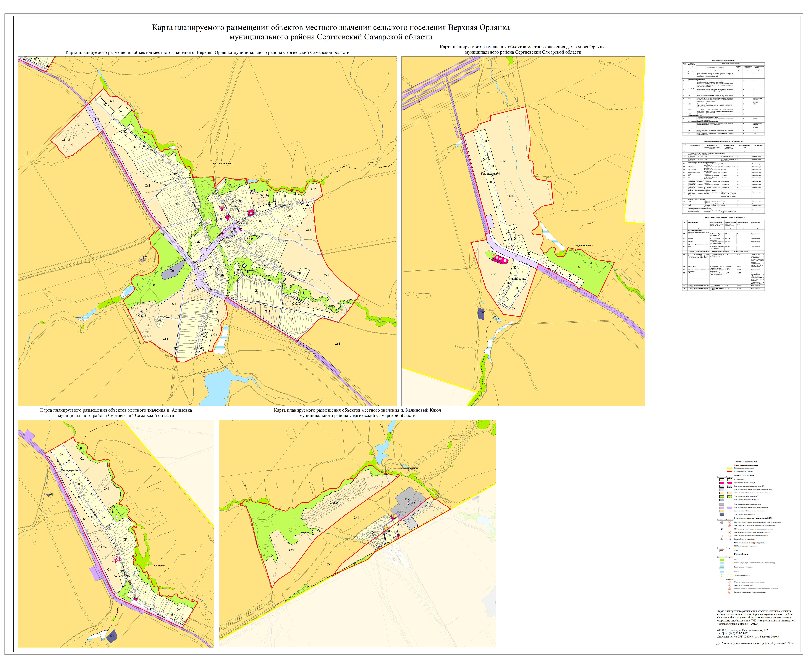The image size is (812, 668).
Task: Click the 'Водоток (река, ручей, канал)' legend label
Action: click(744, 567)
